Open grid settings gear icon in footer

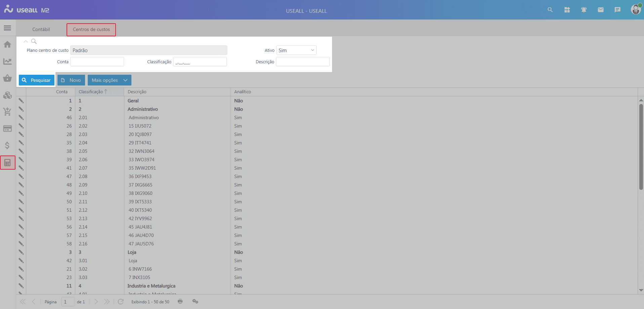click(195, 301)
